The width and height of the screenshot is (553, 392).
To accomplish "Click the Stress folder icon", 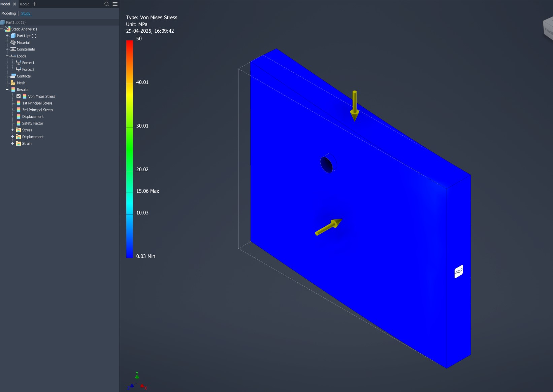I will (19, 130).
